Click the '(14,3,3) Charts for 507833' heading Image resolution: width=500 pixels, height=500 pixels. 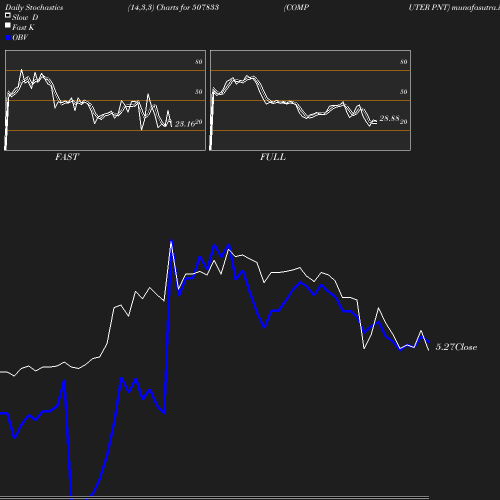173,7
